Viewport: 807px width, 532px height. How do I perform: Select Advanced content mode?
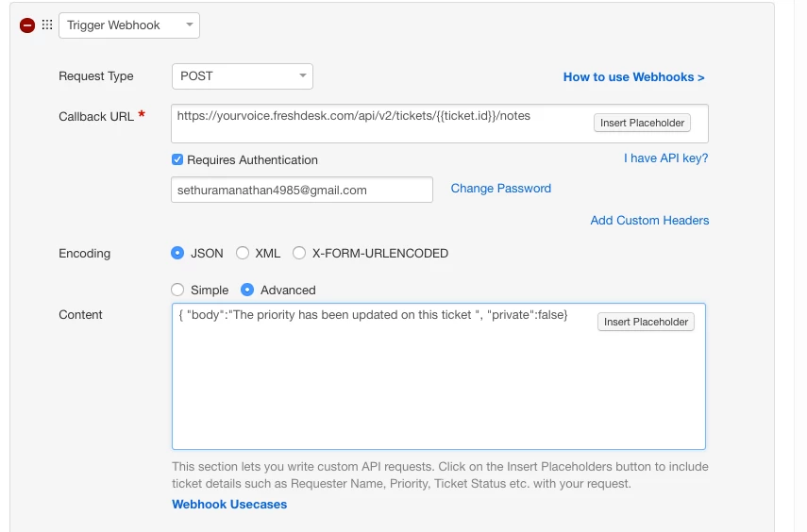click(x=247, y=290)
